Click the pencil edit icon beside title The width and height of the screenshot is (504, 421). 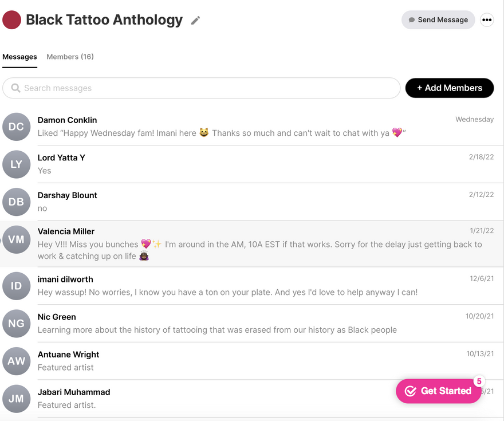(x=196, y=21)
